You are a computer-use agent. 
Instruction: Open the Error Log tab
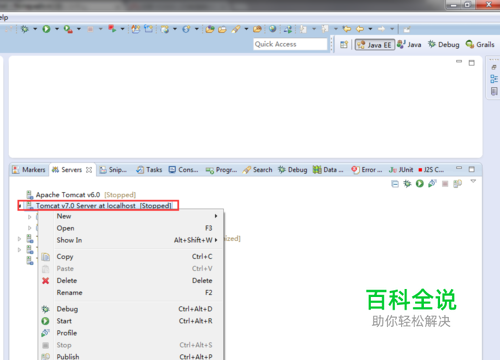[x=367, y=170]
